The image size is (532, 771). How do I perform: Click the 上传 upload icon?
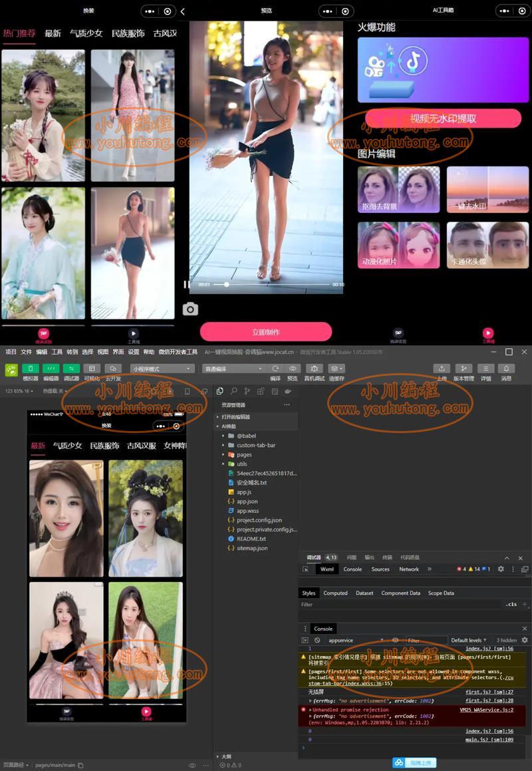point(442,369)
